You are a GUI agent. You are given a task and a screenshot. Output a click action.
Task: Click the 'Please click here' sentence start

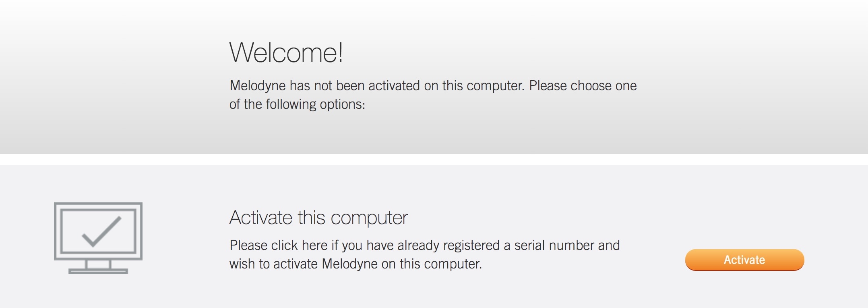tap(279, 245)
